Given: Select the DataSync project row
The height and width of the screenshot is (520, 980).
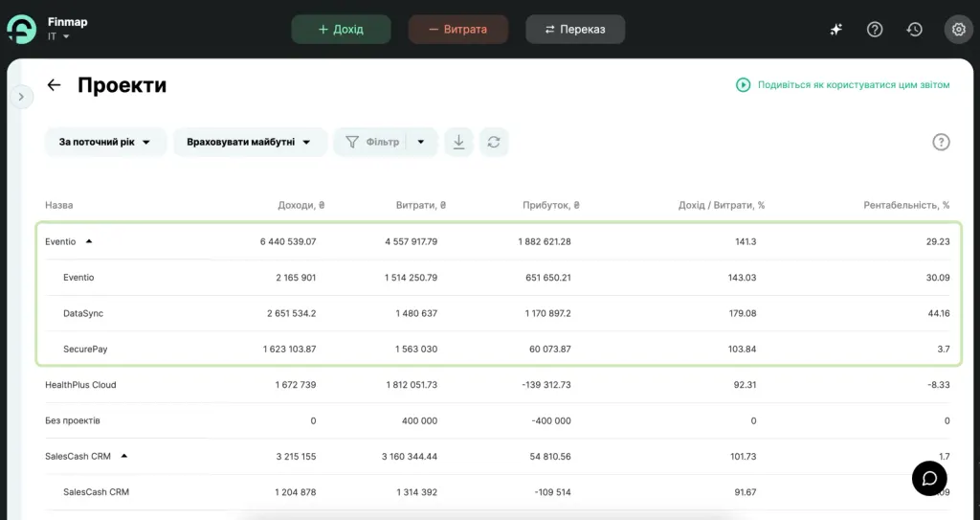Looking at the screenshot, I should click(498, 313).
